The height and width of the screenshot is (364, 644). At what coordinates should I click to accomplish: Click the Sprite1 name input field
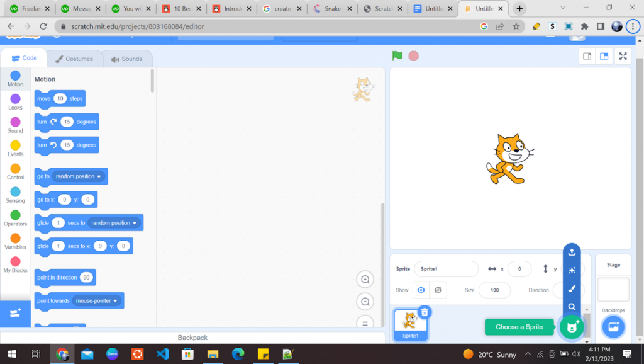447,269
